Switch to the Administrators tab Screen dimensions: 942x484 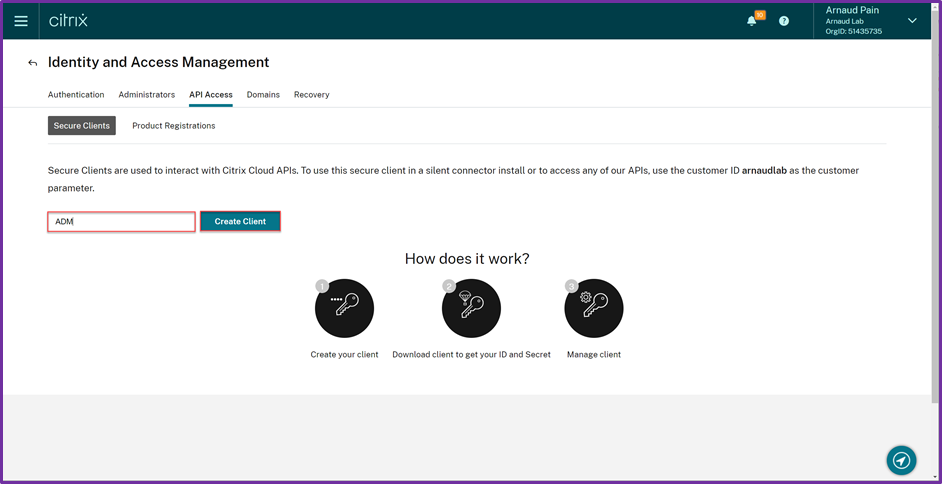[x=147, y=95]
